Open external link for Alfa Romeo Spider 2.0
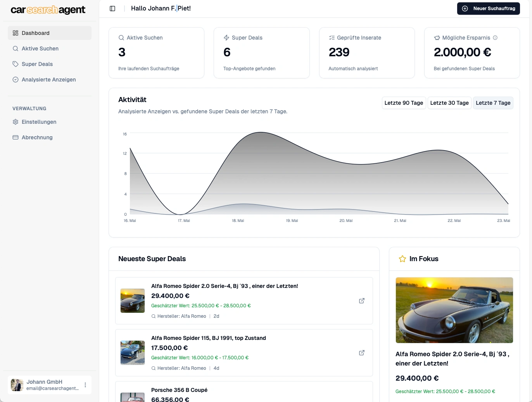The height and width of the screenshot is (402, 532). pyautogui.click(x=362, y=301)
